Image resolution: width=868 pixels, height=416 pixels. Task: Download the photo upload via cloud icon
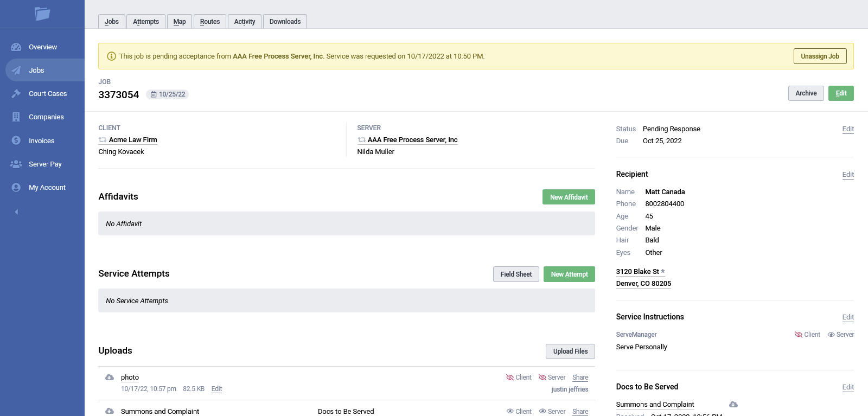pyautogui.click(x=110, y=377)
